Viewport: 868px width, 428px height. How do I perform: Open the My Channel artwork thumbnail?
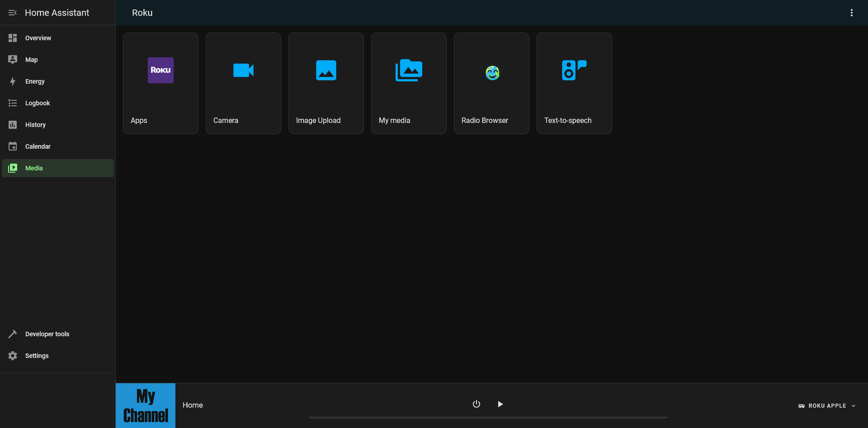point(146,405)
